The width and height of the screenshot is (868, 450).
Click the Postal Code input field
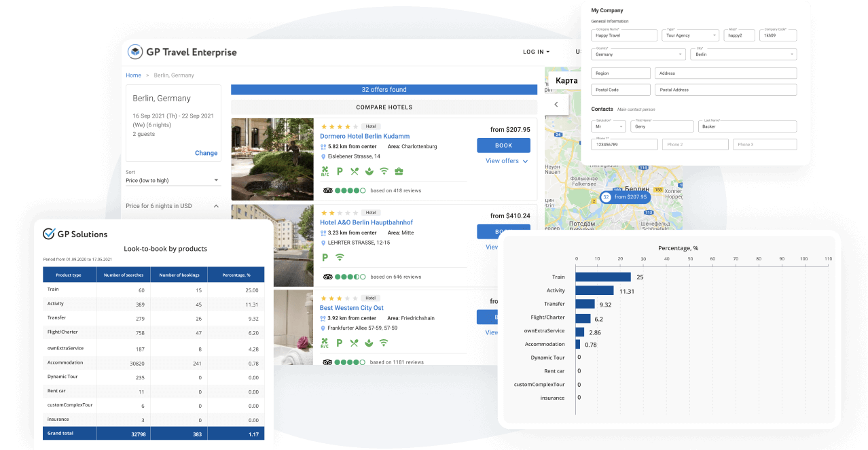tap(621, 90)
